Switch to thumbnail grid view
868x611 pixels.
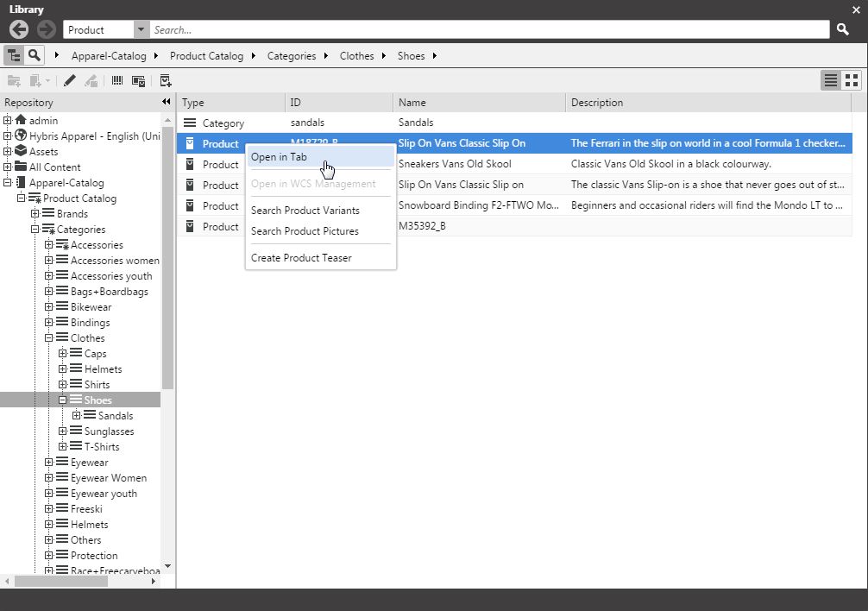click(852, 79)
